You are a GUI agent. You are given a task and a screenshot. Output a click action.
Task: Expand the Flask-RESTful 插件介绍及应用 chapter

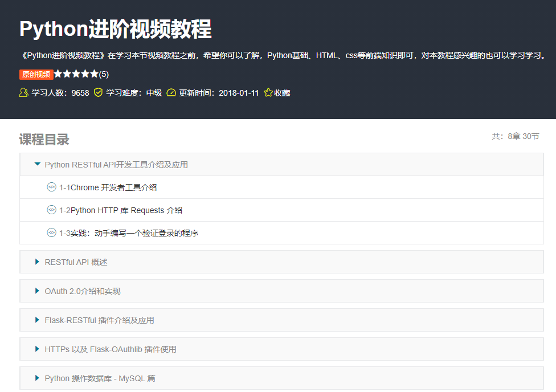pyautogui.click(x=281, y=320)
